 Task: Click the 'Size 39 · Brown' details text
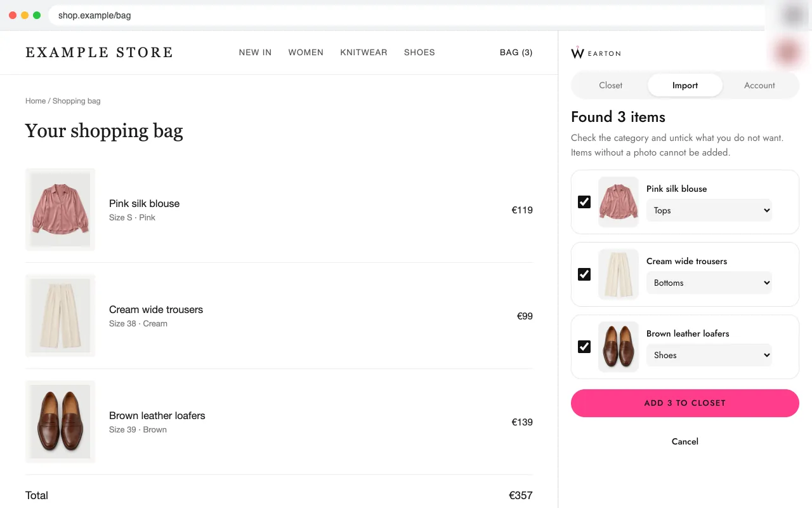pyautogui.click(x=138, y=430)
